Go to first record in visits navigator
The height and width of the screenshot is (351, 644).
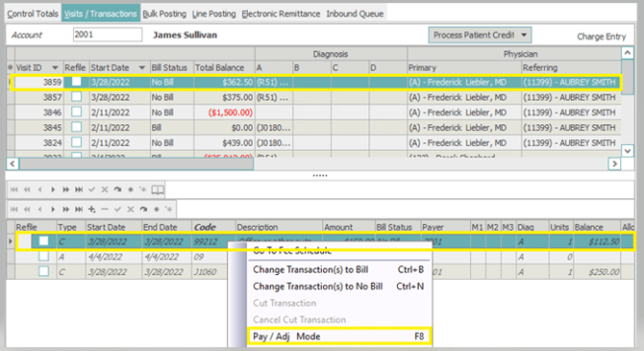click(x=14, y=189)
